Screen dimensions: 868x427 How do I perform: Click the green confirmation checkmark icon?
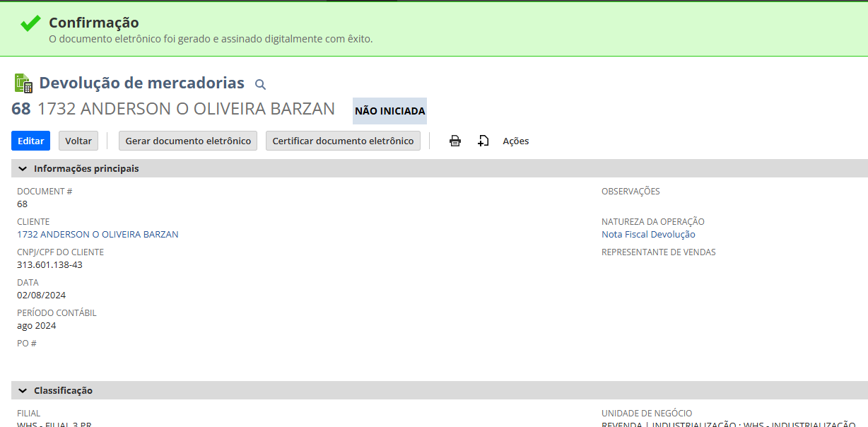click(x=30, y=23)
